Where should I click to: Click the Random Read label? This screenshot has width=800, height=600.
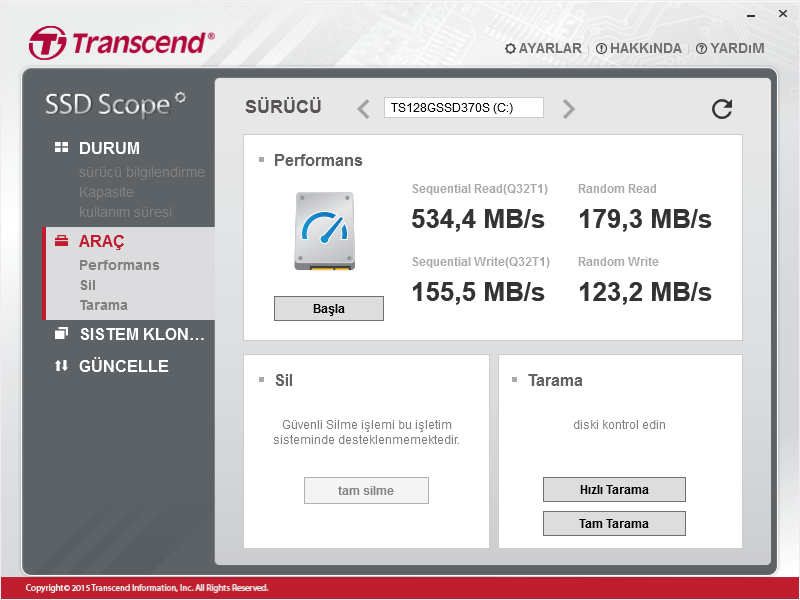[x=617, y=189]
